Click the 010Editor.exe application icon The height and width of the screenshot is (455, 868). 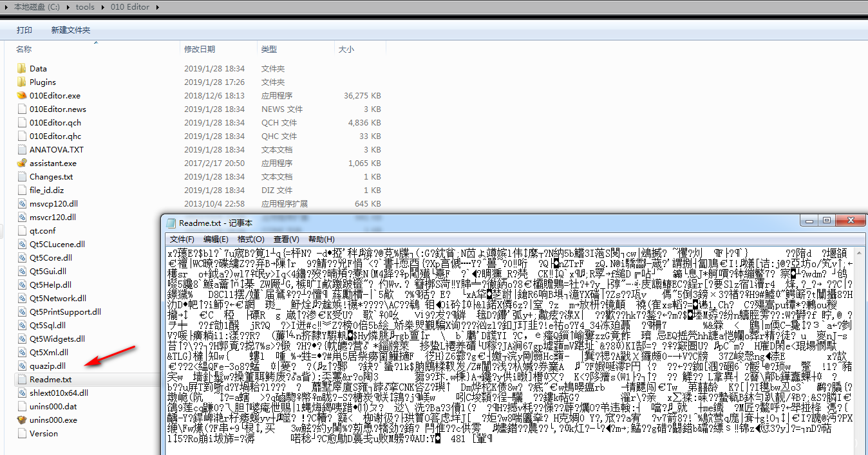click(22, 95)
